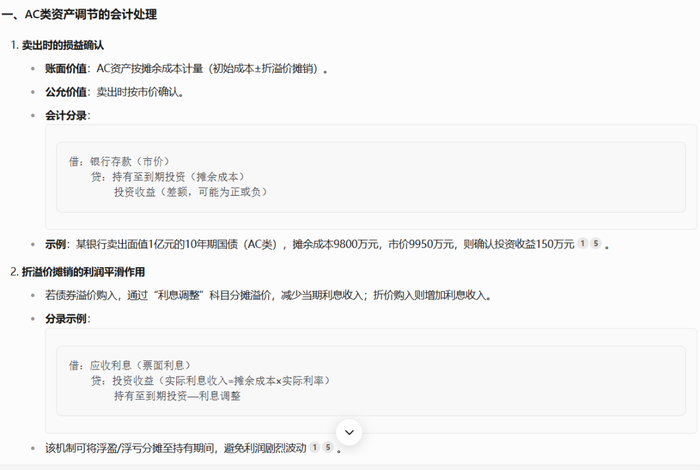This screenshot has height=470, width=700.
Task: Select the heading 卖出时的损益确认
Action: (63, 45)
